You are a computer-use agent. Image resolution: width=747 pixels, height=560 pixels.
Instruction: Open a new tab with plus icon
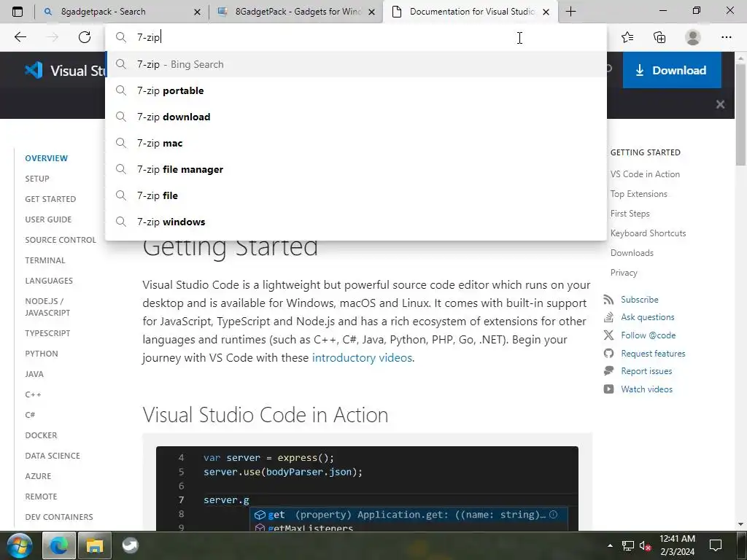click(x=570, y=12)
